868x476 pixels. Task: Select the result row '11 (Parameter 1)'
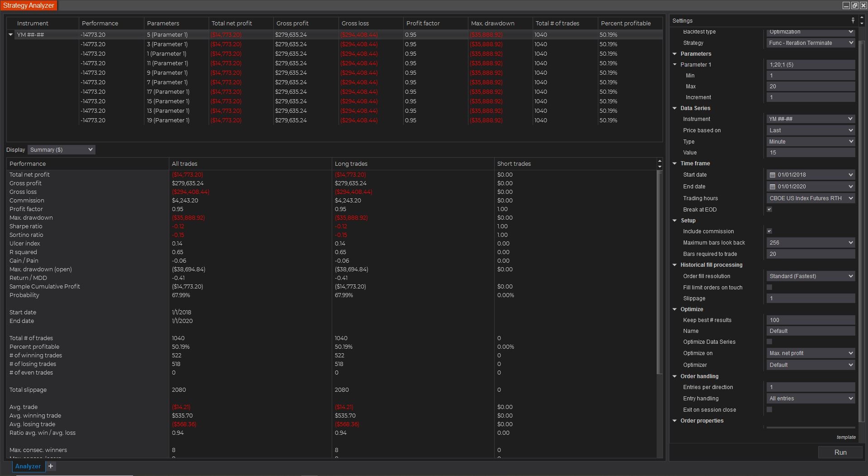(x=334, y=63)
